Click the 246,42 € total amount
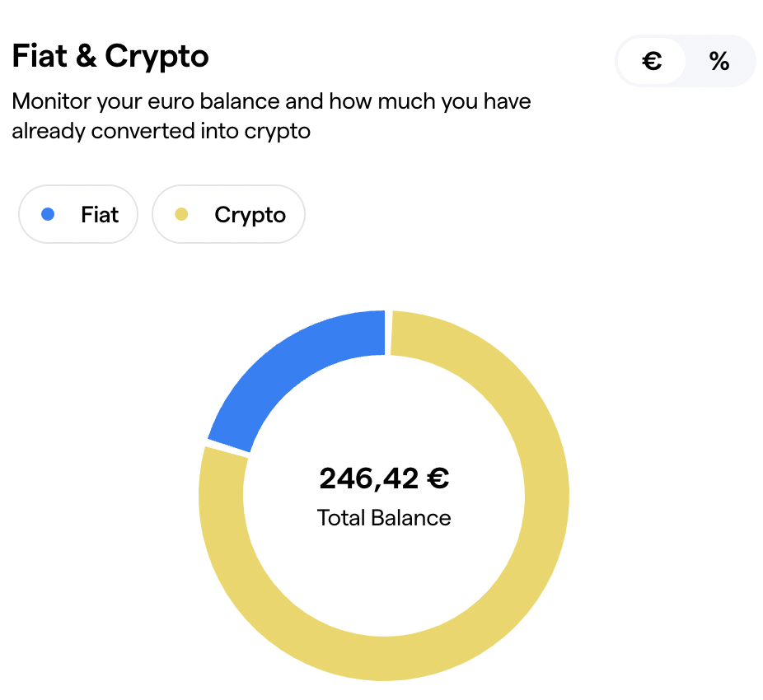 tap(384, 478)
